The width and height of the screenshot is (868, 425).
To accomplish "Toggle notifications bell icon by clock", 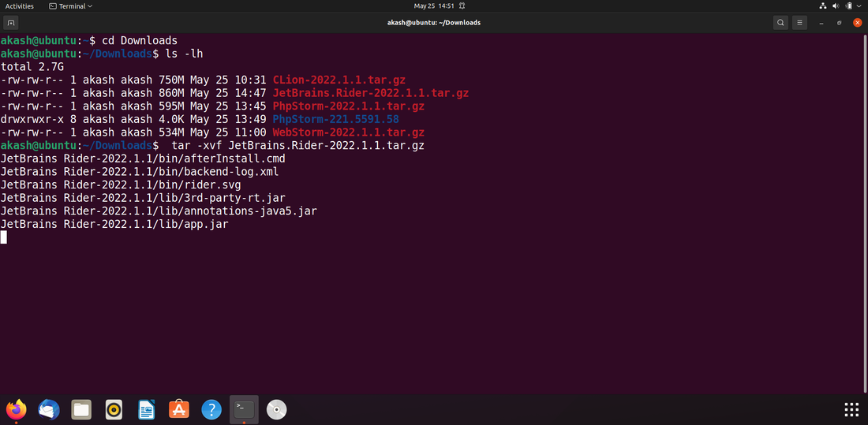I will 462,6.
